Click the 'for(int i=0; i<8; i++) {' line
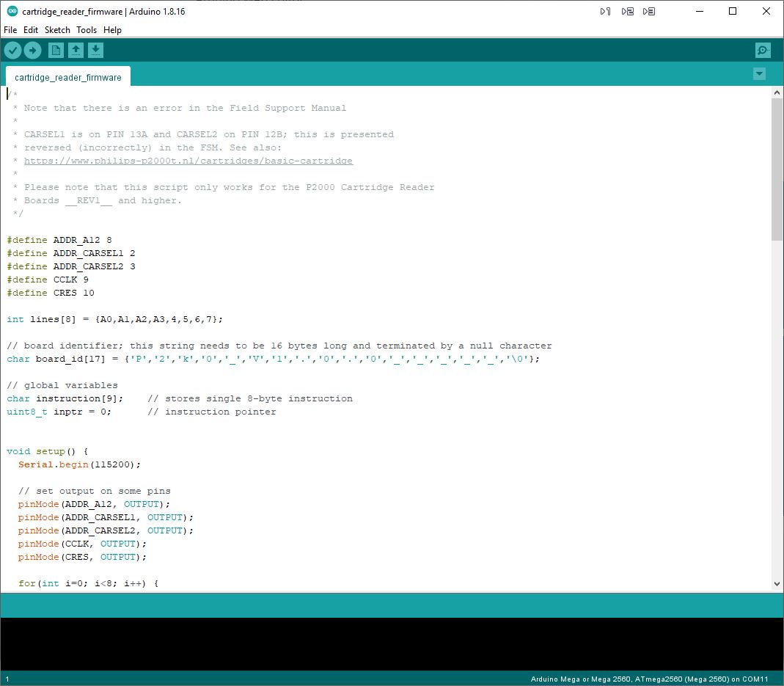Screen dimensions: 784x686 [89, 583]
